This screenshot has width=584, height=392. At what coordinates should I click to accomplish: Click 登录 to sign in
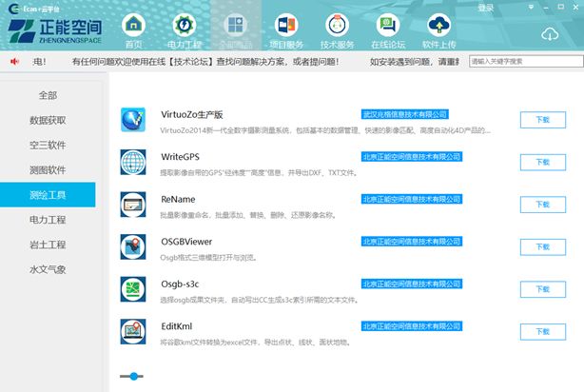coord(486,9)
